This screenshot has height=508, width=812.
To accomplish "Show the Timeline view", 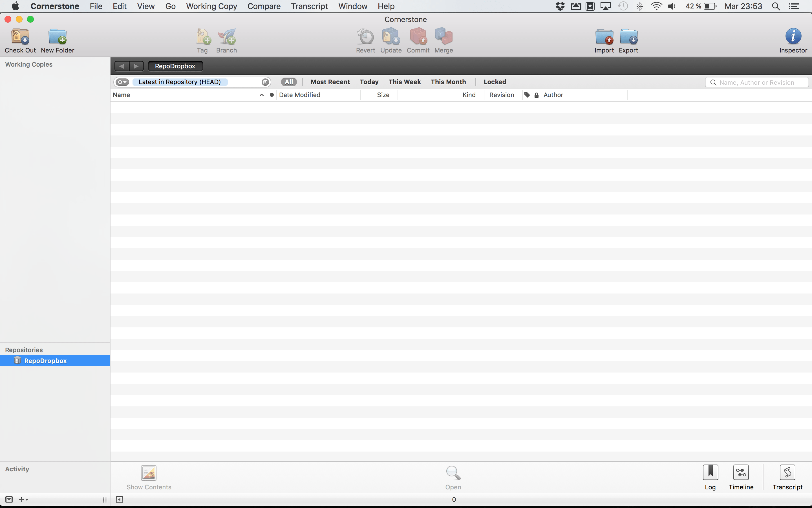I will [x=741, y=472].
